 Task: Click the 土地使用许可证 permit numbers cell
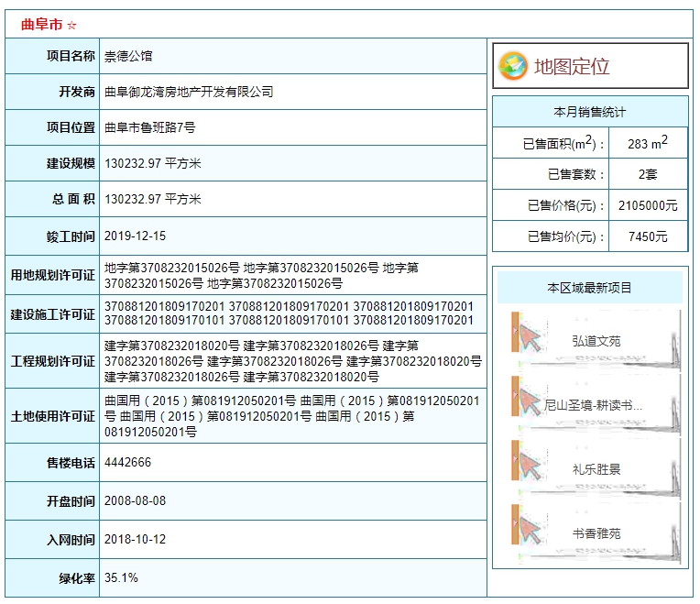tap(293, 416)
